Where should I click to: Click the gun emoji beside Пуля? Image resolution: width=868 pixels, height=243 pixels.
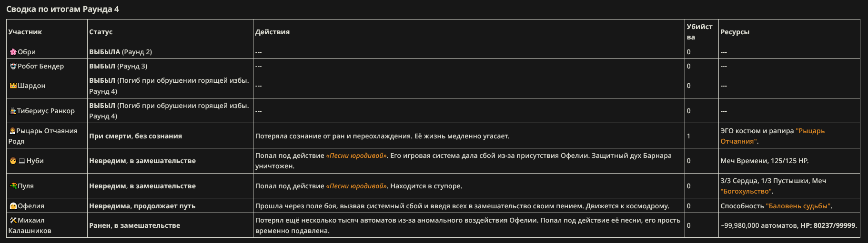13,186
